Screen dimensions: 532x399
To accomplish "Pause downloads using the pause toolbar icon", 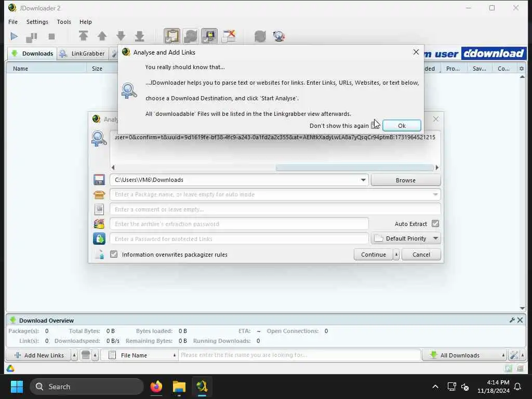I will (x=32, y=37).
